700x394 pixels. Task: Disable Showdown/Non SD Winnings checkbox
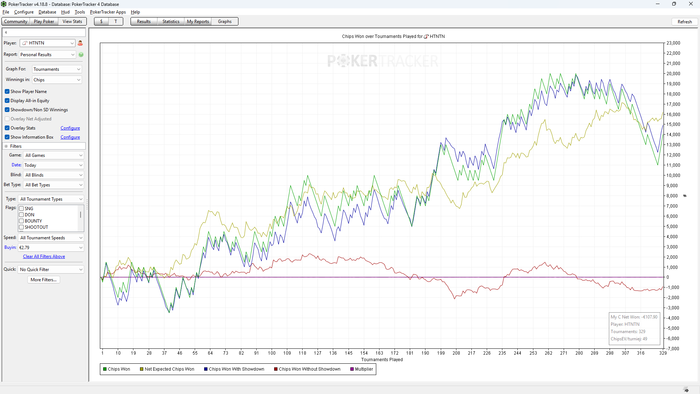[x=7, y=110]
